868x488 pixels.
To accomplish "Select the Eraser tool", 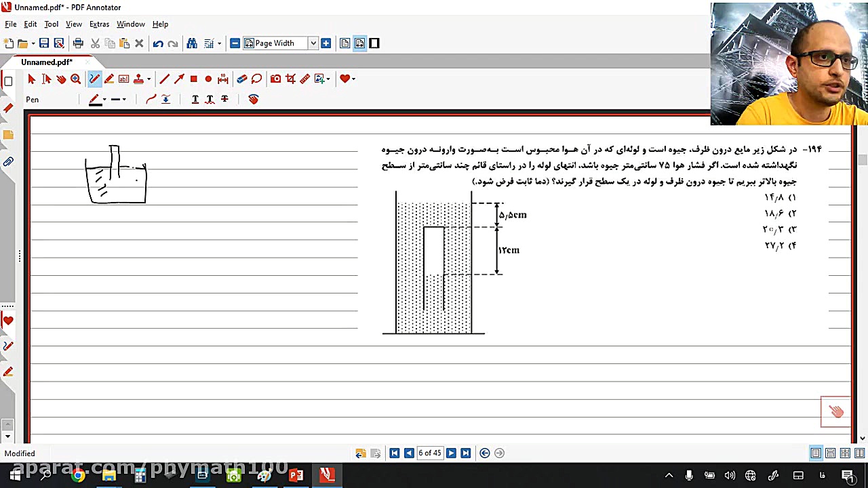I will point(241,79).
